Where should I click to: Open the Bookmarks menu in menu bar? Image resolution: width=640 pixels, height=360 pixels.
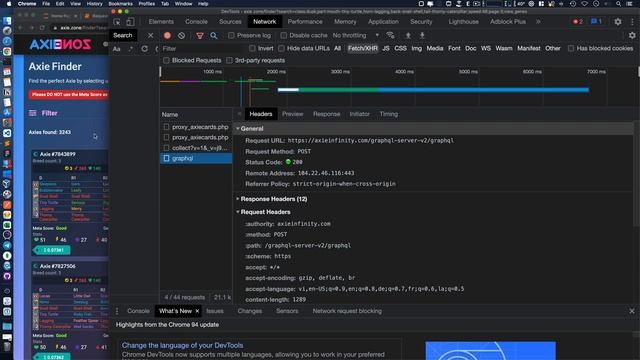[120, 4]
